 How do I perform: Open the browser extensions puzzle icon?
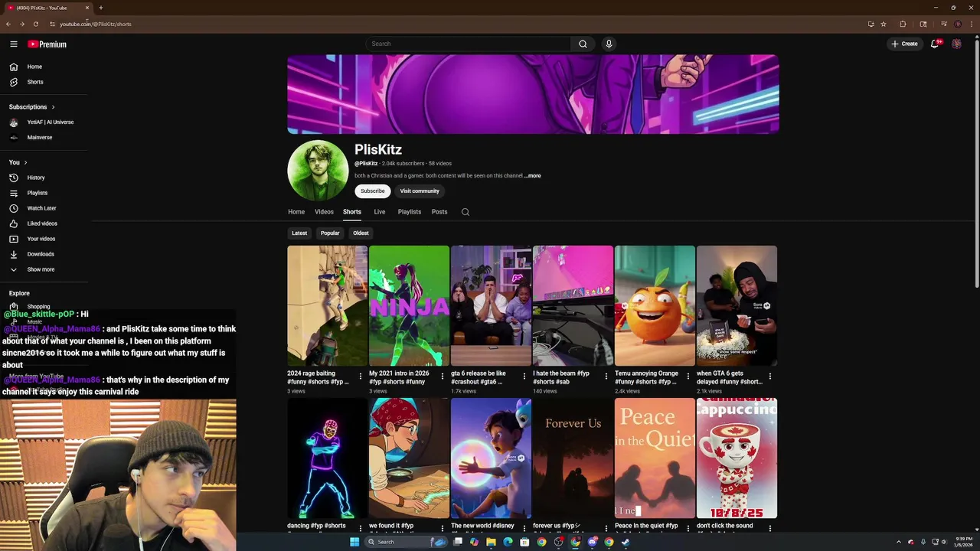(x=903, y=24)
